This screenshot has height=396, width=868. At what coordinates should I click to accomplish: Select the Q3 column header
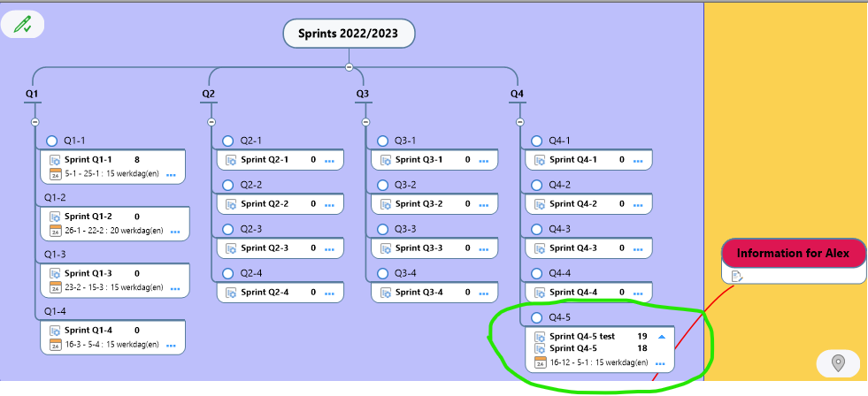pos(363,94)
